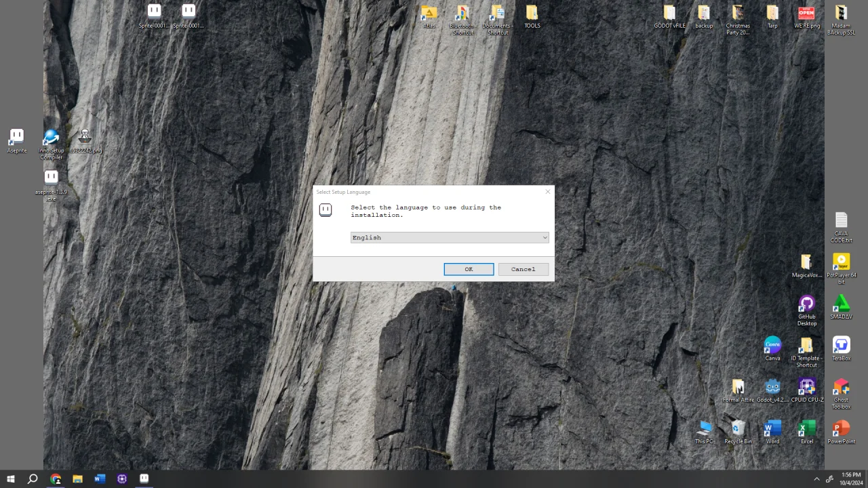
Task: Select the This PC desktop icon
Action: click(x=704, y=432)
